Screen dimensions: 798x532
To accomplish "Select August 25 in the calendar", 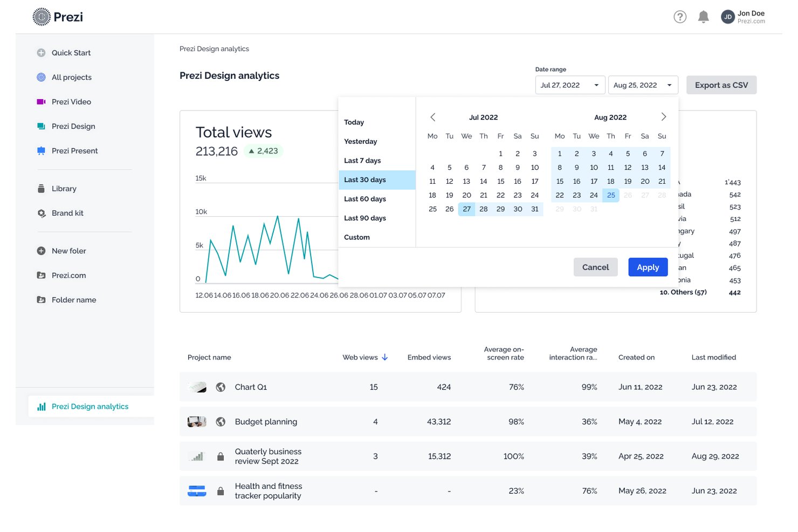I will (x=611, y=195).
